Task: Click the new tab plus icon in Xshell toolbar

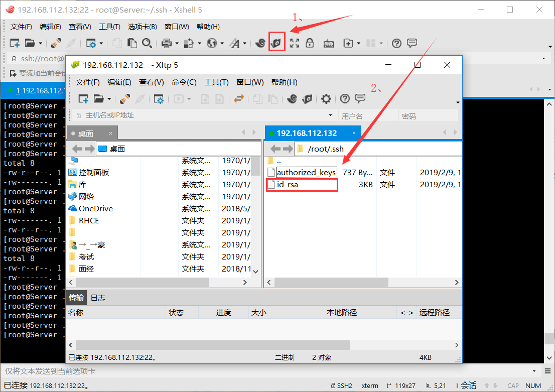Action: pos(348,43)
